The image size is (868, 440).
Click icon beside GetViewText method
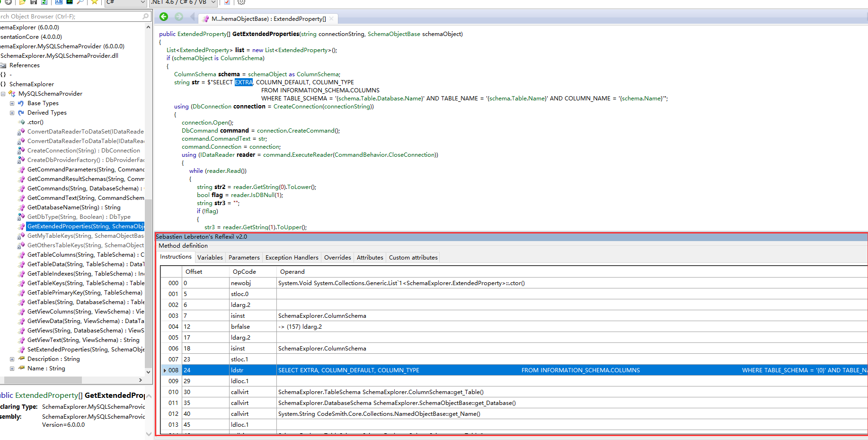tap(21, 340)
